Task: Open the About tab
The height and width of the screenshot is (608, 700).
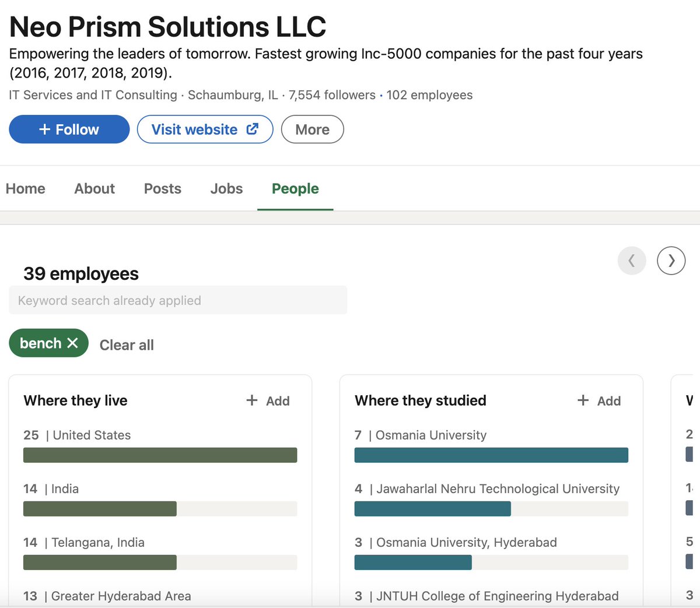Action: point(94,189)
